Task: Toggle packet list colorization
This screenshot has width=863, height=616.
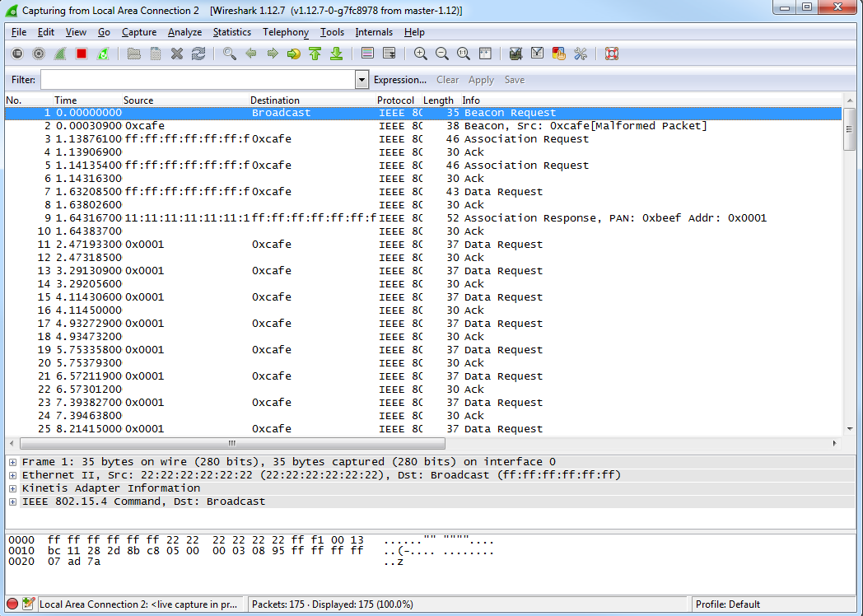Action: point(367,54)
